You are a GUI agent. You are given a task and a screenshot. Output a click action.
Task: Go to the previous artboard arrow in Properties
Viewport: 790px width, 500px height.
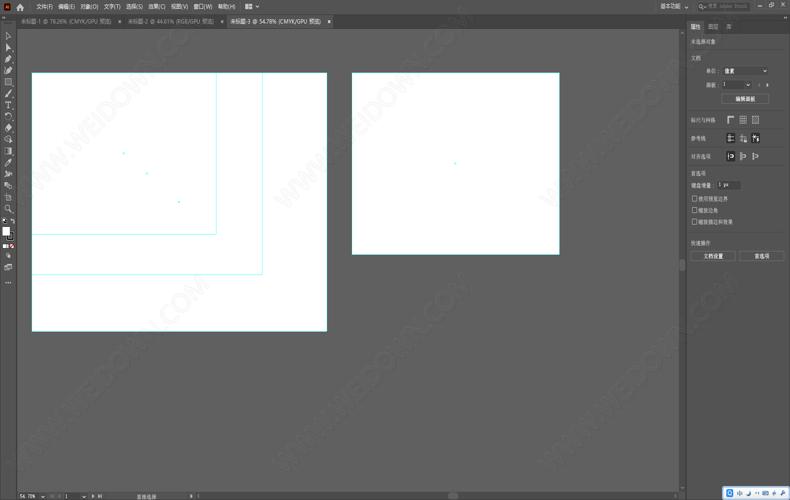pyautogui.click(x=759, y=85)
